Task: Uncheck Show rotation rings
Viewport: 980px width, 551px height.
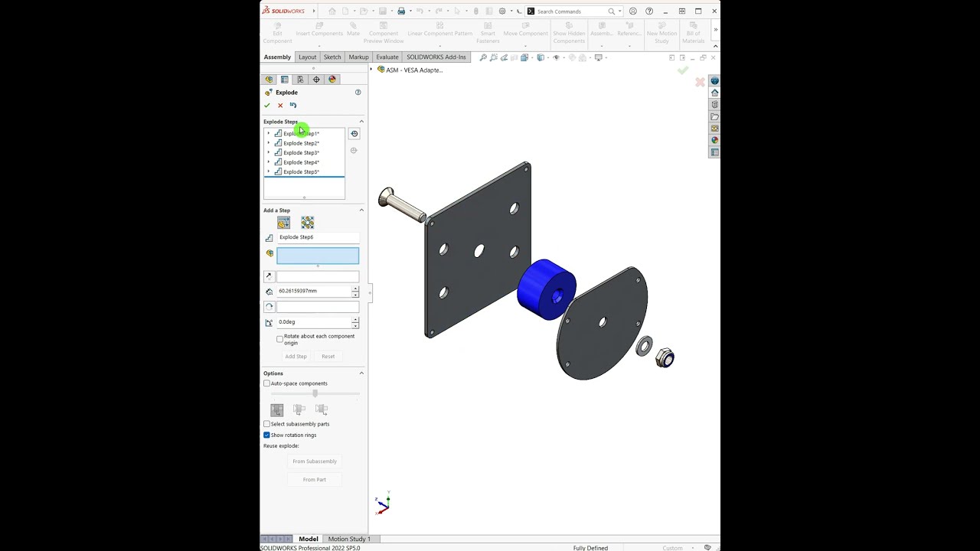Action: [x=266, y=435]
